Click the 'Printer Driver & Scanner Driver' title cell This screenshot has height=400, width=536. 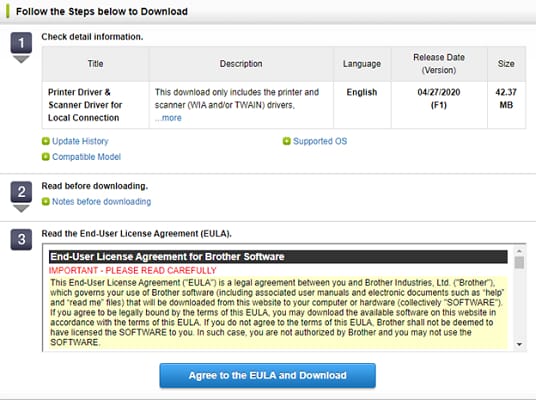point(95,105)
